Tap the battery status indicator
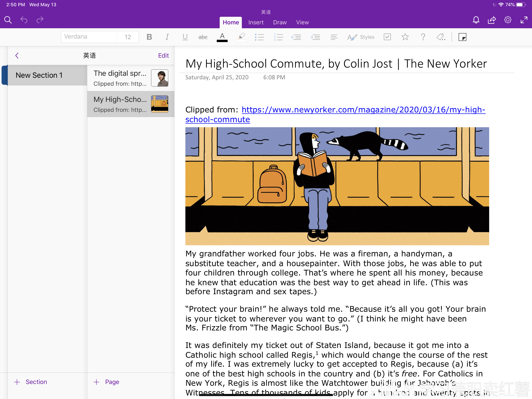Image resolution: width=532 pixels, height=399 pixels. [521, 4]
